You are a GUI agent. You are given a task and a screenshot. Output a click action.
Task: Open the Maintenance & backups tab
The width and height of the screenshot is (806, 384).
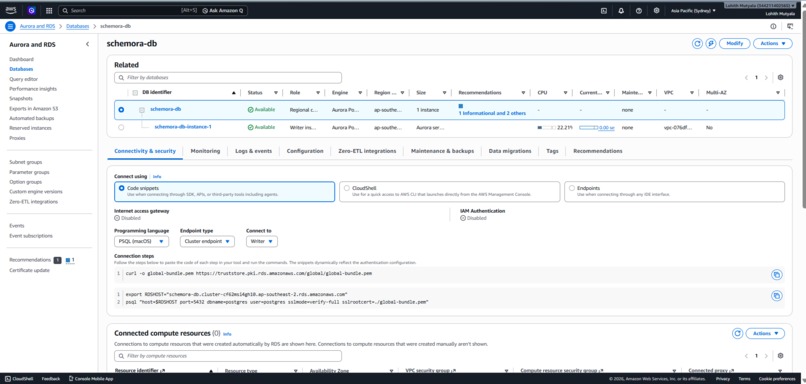click(442, 151)
